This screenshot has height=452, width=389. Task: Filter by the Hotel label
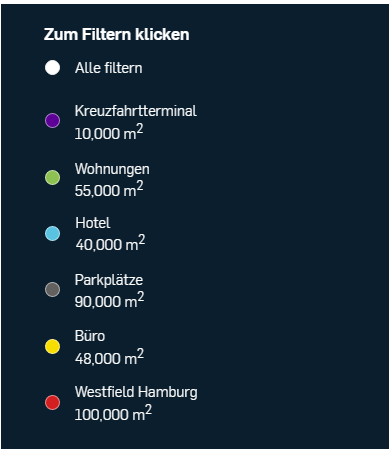93,223
